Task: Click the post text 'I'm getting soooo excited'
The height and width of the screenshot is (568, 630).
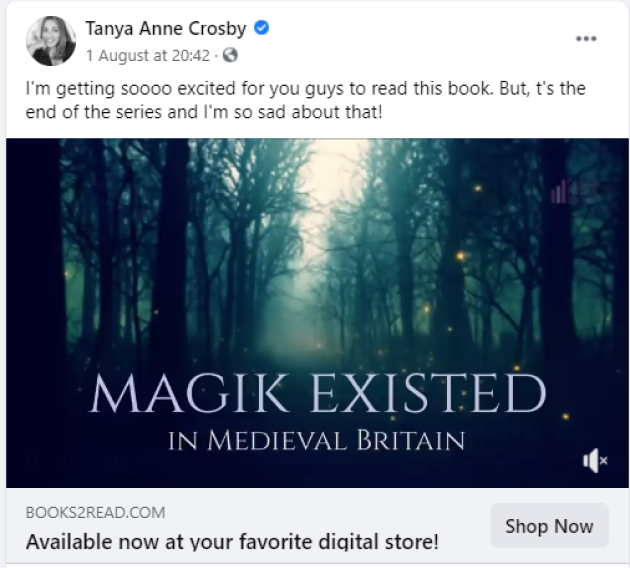Action: point(131,89)
